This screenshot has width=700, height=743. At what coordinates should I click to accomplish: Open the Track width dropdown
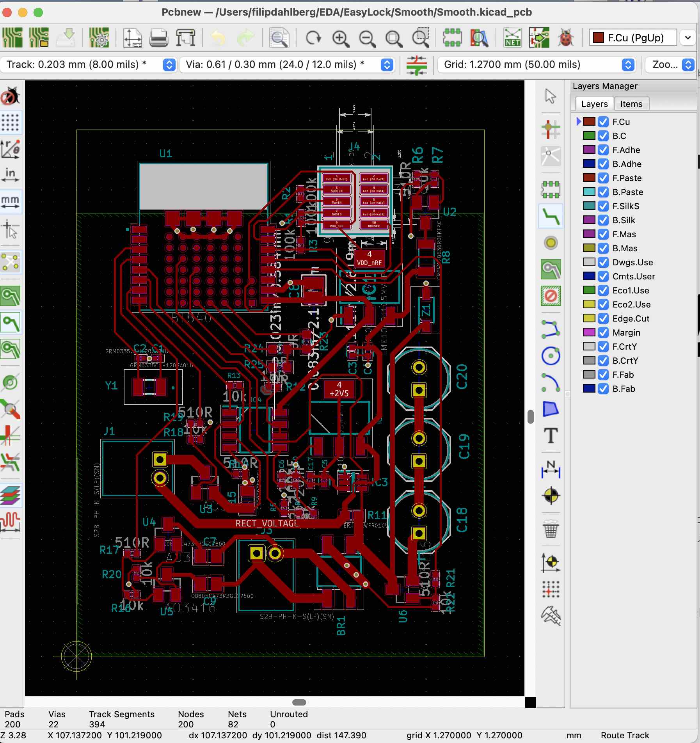169,64
